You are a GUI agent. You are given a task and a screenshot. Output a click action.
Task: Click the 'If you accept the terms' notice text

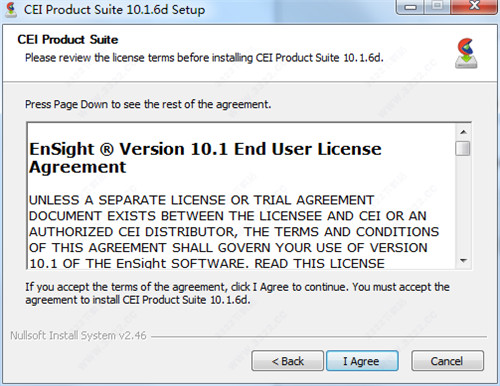point(237,293)
